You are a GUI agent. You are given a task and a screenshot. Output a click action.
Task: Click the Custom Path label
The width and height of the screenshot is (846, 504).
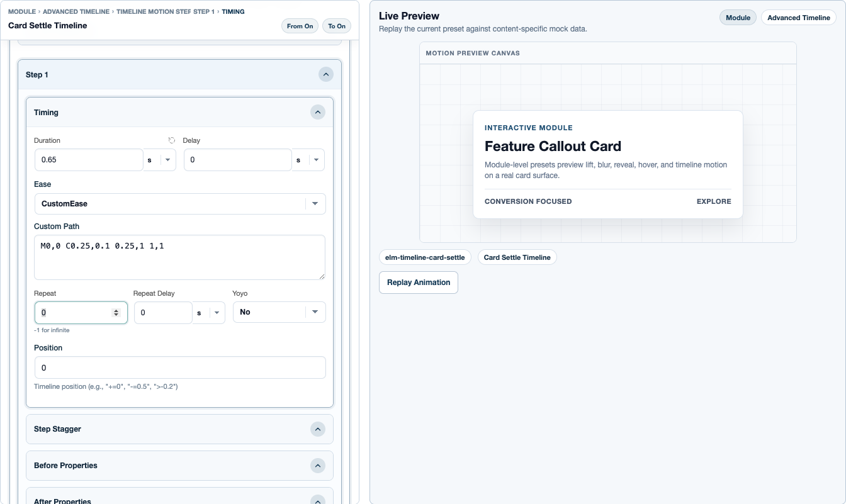pos(57,227)
